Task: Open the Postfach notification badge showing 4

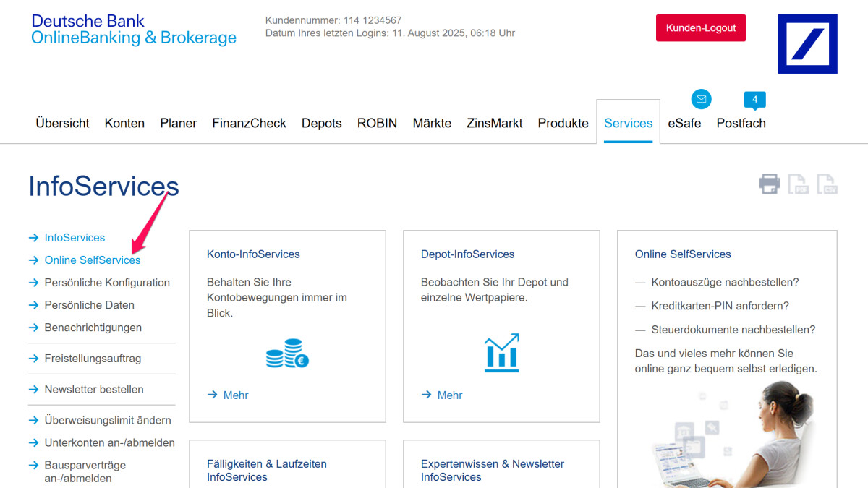Action: point(754,99)
